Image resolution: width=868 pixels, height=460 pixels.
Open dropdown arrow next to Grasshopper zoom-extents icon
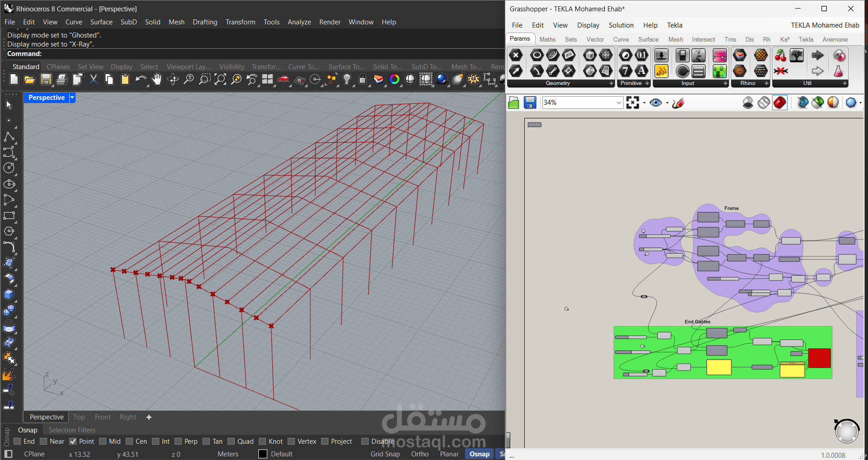click(x=644, y=103)
